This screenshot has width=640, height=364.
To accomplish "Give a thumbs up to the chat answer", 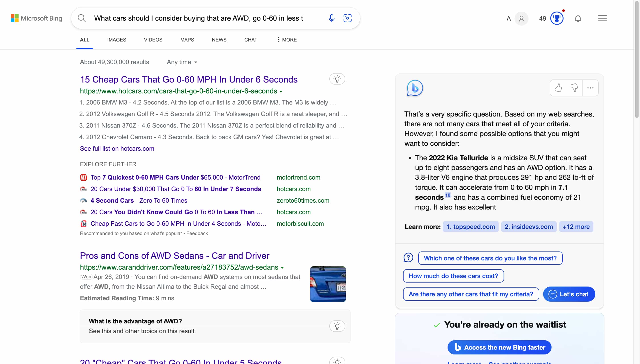I will click(x=558, y=88).
